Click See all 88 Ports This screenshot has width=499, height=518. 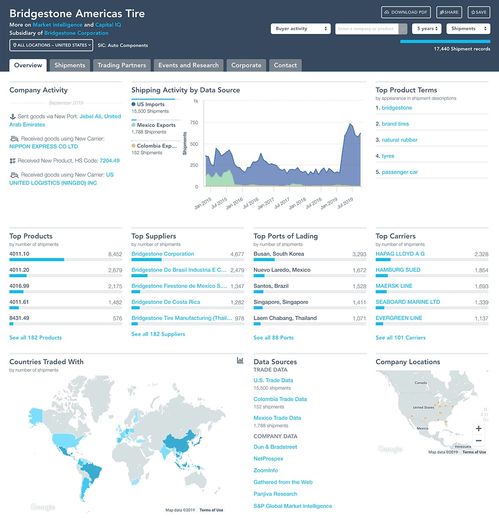(273, 338)
